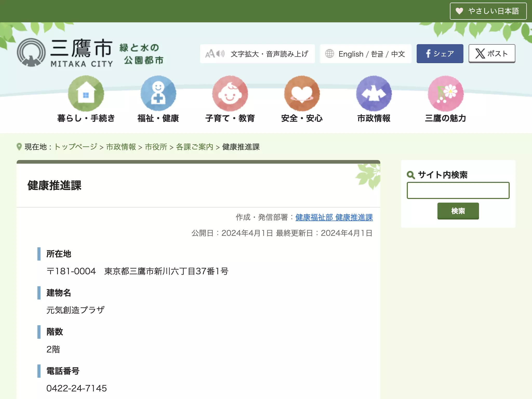Click the 電話番号 section heading
532x399 pixels.
click(x=63, y=371)
